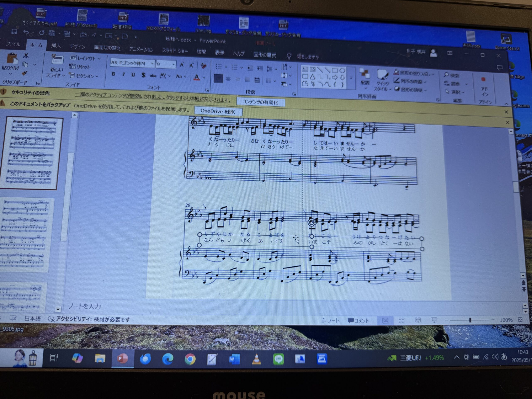Screen dimensions: 532x399
Task: Click the アドイン add-in red icon
Action: point(483,79)
